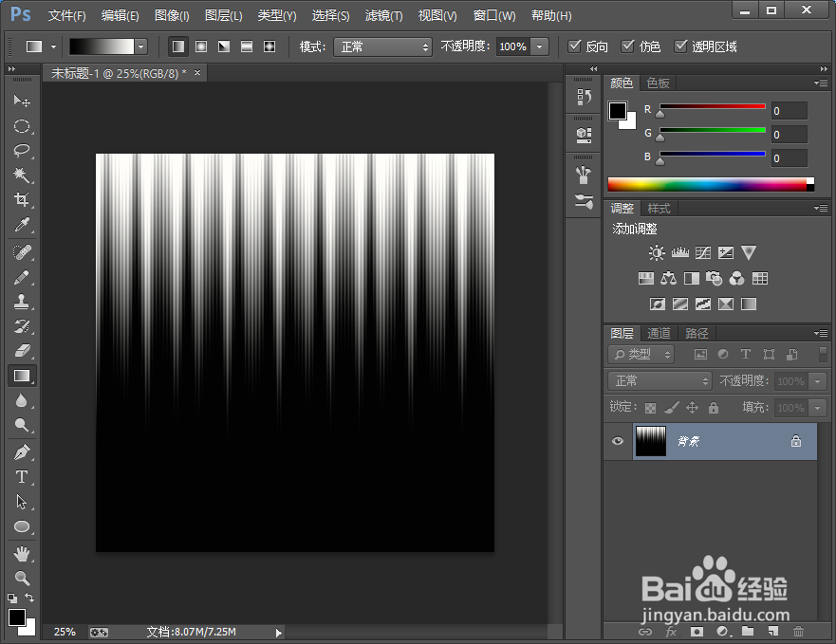Click the R value input field

coord(790,111)
